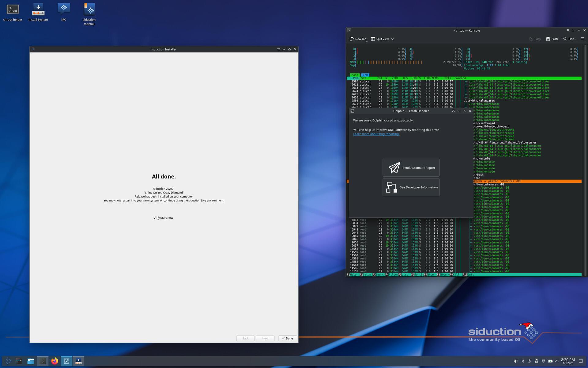Open the Bluetooth tray icon
Image resolution: width=588 pixels, height=368 pixels.
[x=523, y=361]
